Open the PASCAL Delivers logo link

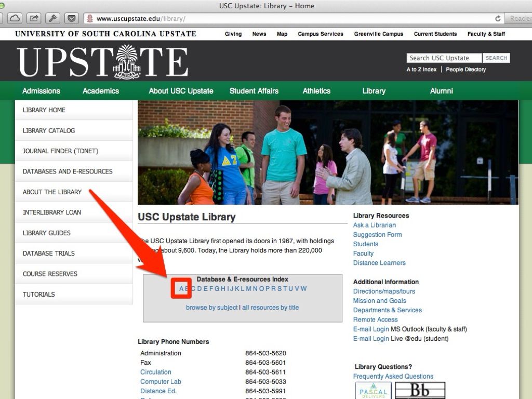point(373,391)
